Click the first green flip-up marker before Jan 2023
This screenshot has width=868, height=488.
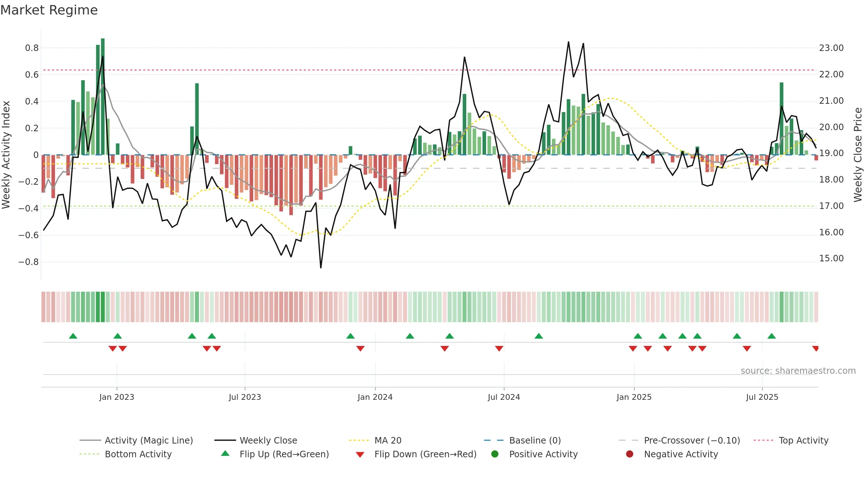[73, 336]
